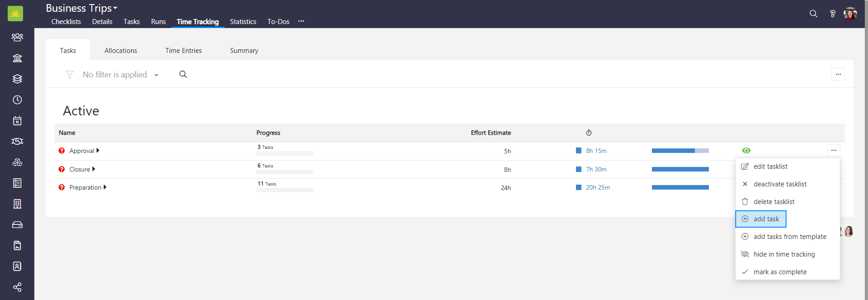Click the user avatar in top right
Screen dimensions: 868x300
tap(850, 14)
